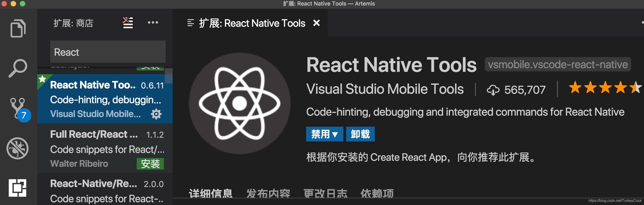Screen dimensions: 644x205
Task: Switch to the 依赖项 dependencies tab
Action: tap(377, 193)
